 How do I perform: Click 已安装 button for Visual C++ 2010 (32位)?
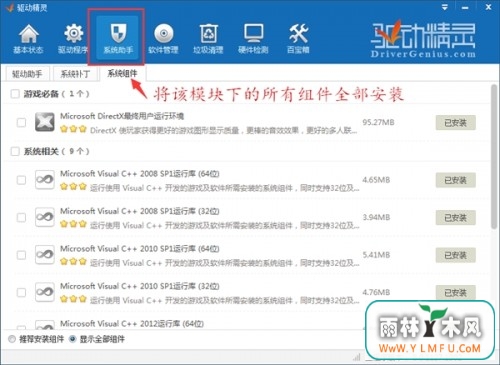click(x=455, y=293)
